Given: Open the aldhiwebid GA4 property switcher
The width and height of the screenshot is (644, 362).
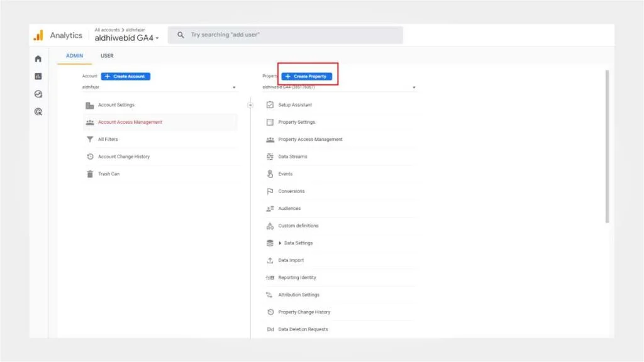Looking at the screenshot, I should pyautogui.click(x=126, y=38).
